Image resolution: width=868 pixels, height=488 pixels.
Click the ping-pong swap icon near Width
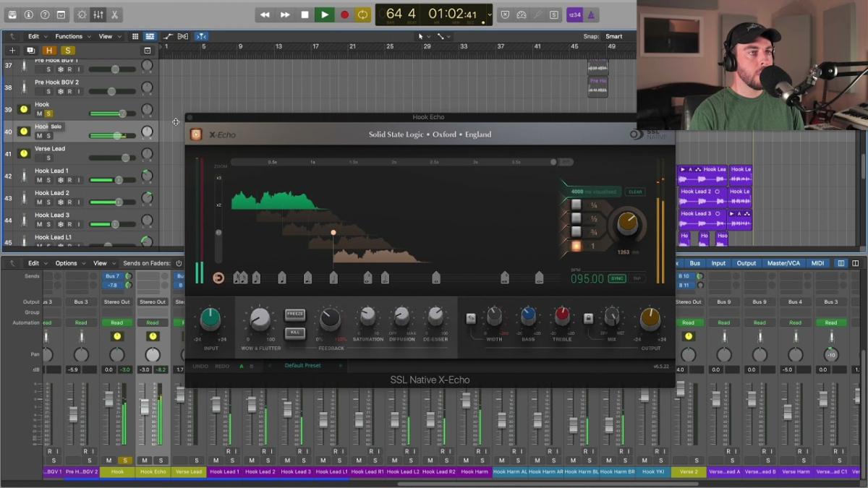[471, 318]
